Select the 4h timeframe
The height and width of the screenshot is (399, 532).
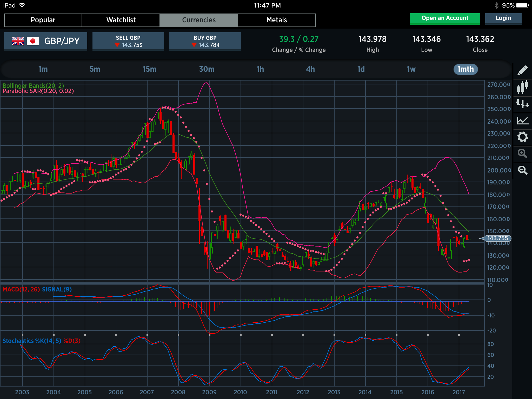310,69
